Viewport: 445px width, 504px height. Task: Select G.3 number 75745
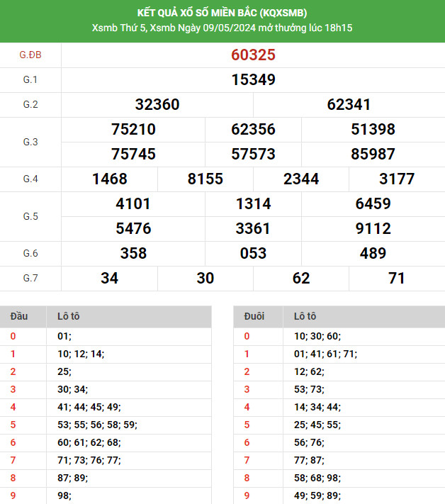pyautogui.click(x=133, y=154)
